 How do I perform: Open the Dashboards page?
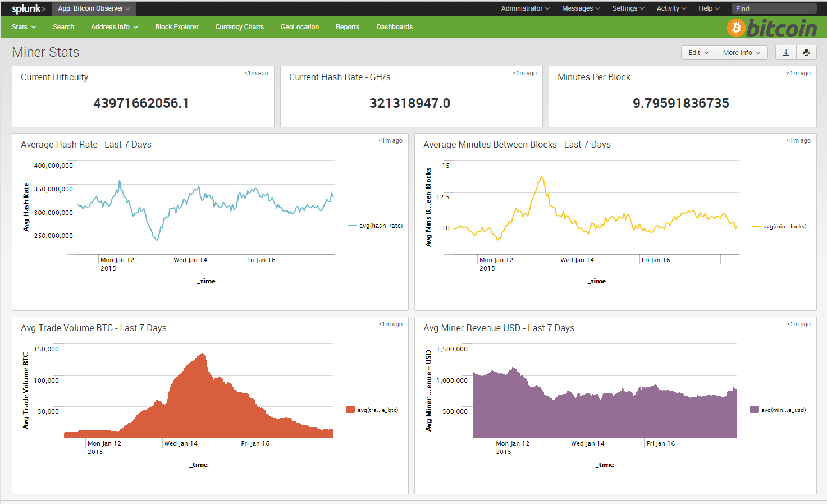coord(394,27)
